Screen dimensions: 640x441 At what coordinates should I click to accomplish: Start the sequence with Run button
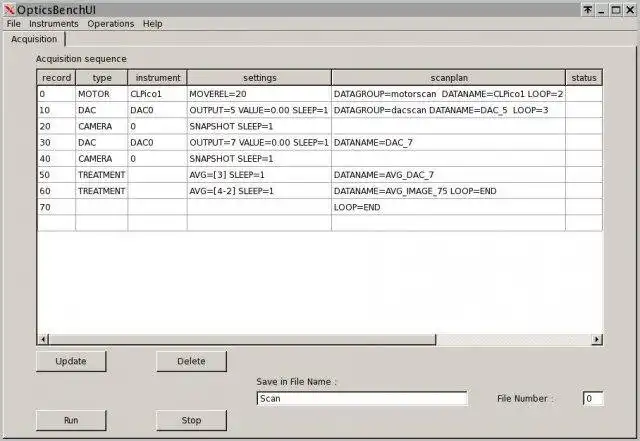click(x=71, y=420)
